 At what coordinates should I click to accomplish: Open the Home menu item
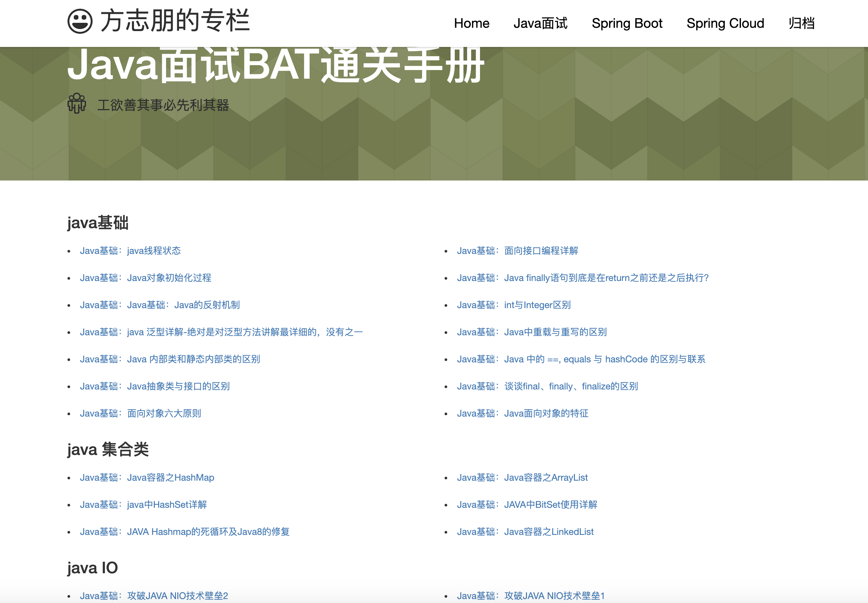point(471,23)
